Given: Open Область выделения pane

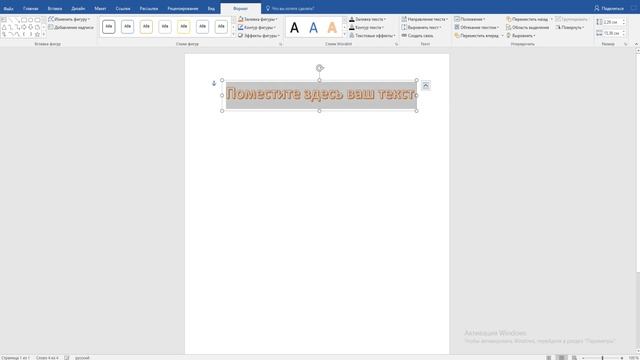Looking at the screenshot, I should pos(527,27).
